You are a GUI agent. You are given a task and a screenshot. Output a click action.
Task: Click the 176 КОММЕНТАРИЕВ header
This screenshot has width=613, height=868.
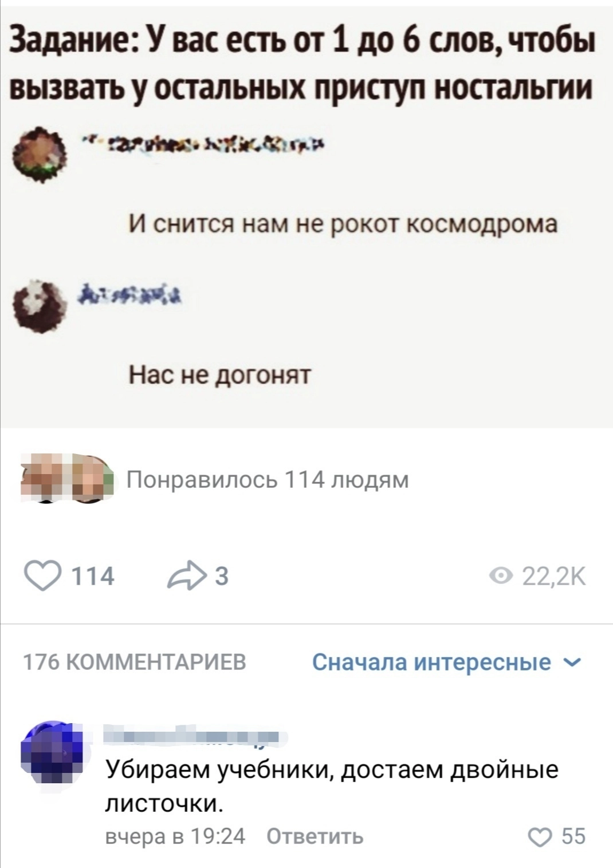click(135, 662)
